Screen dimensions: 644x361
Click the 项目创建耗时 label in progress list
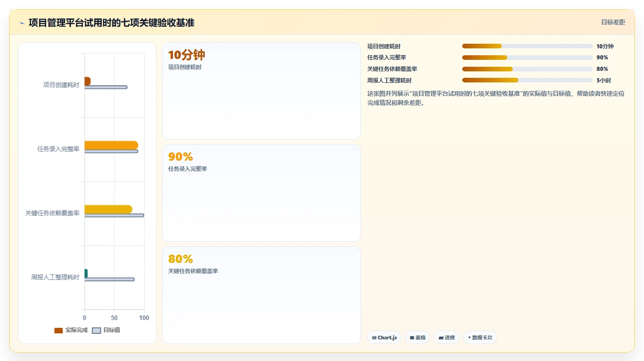384,47
